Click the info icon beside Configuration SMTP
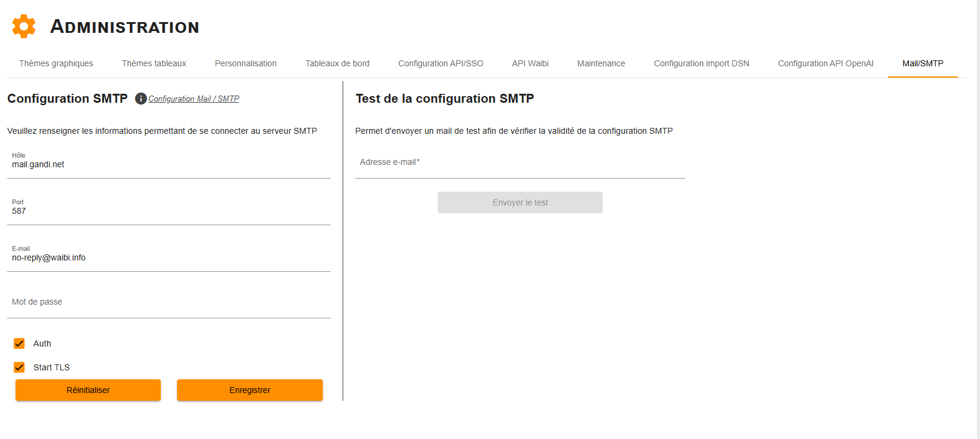This screenshot has height=439, width=980. (x=141, y=99)
